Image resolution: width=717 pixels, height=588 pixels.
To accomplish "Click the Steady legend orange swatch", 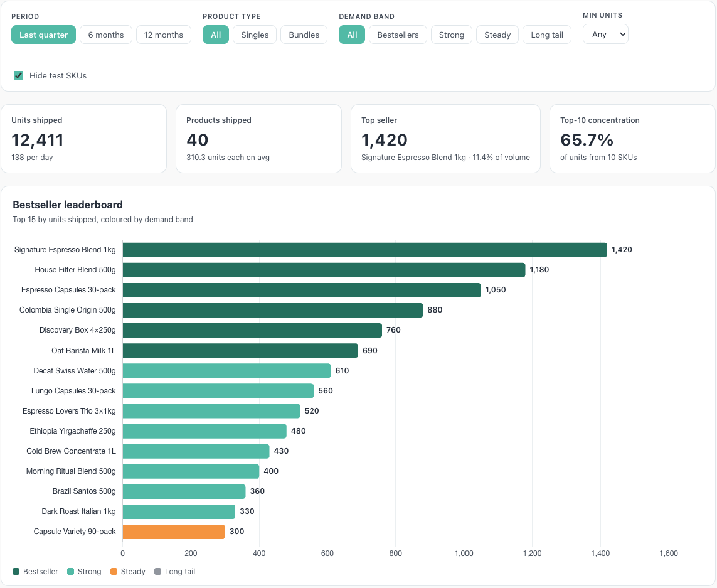I will point(114,571).
